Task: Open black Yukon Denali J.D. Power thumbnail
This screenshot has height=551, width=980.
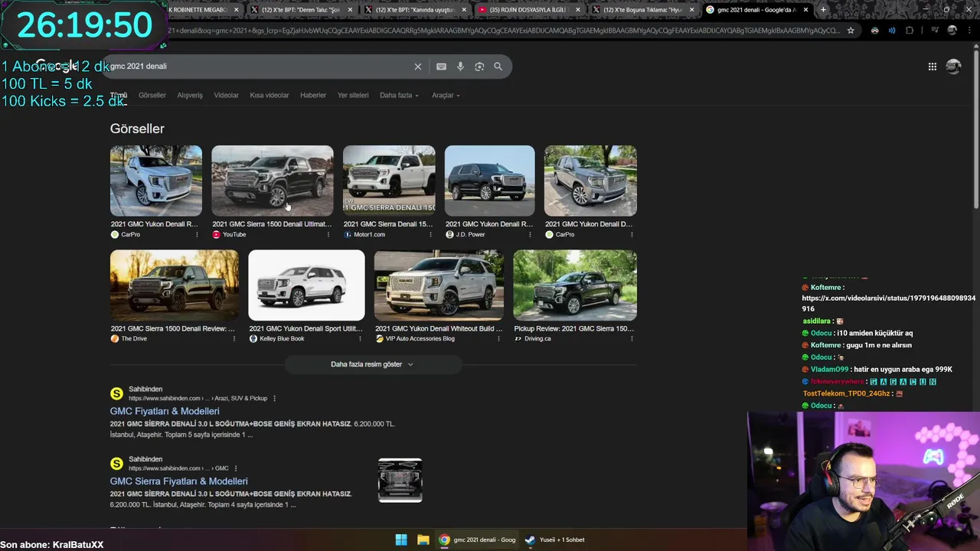Action: (490, 181)
